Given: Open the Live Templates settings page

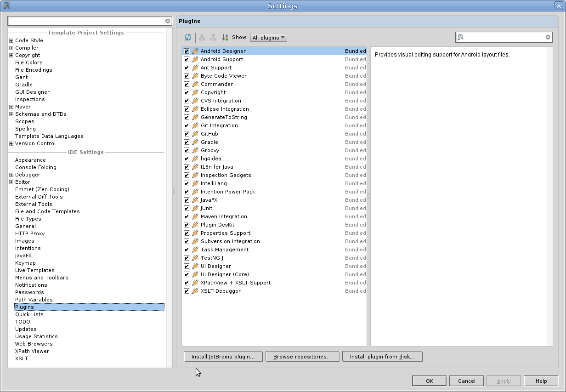Looking at the screenshot, I should pos(35,270).
